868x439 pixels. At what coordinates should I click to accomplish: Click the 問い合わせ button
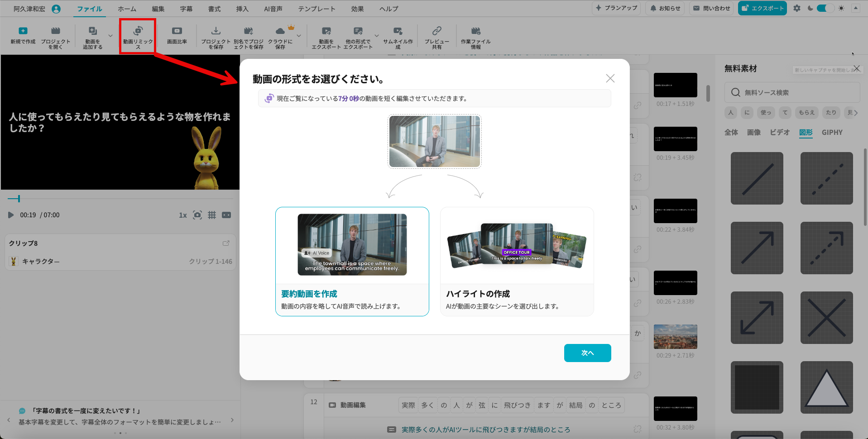click(712, 8)
